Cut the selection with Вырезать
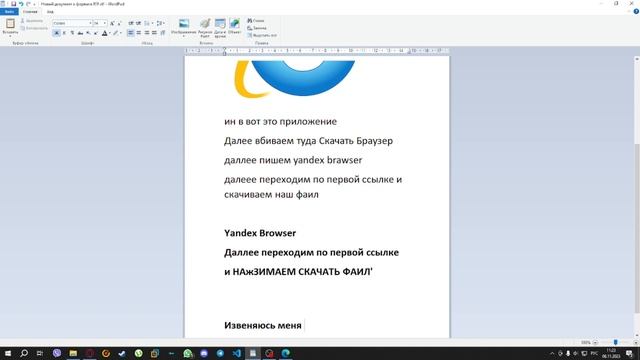This screenshot has width=640, height=360. click(32, 20)
